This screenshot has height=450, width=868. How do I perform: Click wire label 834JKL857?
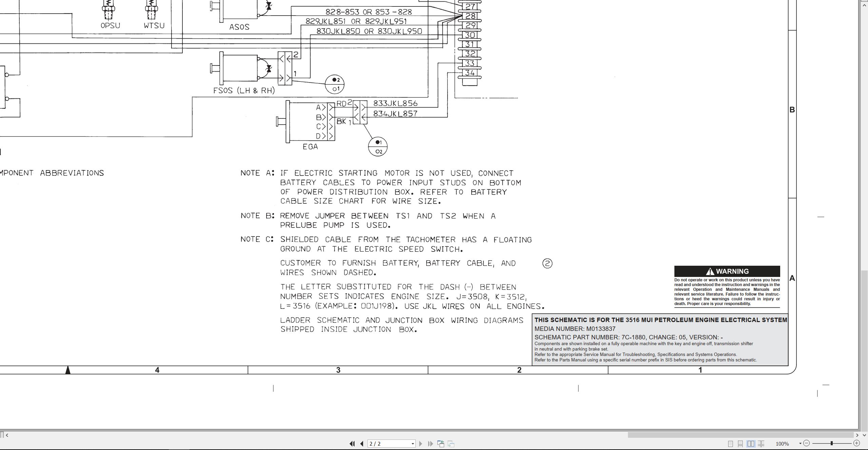tap(395, 114)
